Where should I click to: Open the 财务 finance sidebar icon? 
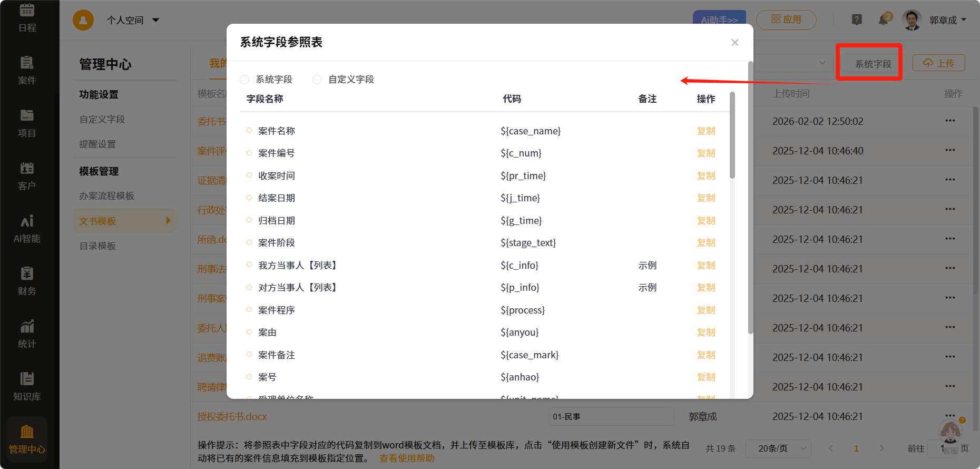point(27,281)
